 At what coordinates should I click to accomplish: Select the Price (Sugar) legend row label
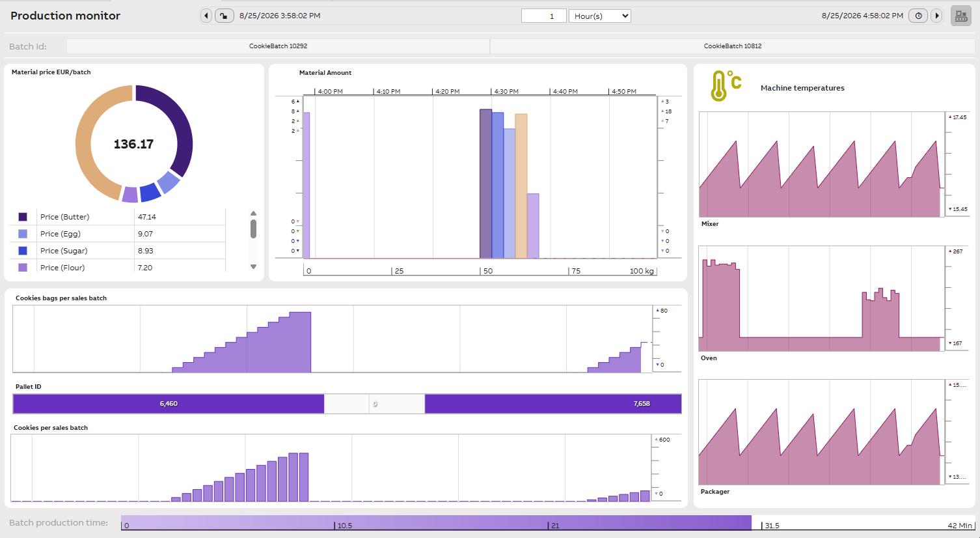(64, 251)
